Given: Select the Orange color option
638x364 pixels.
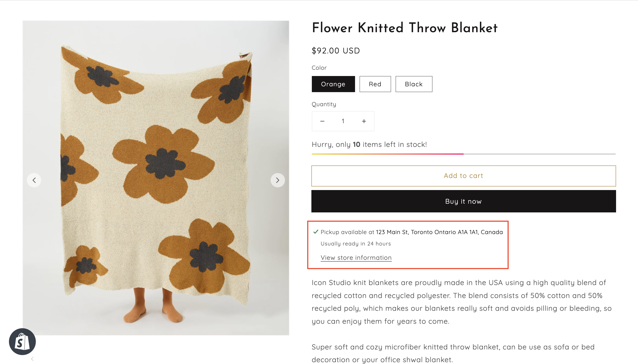Looking at the screenshot, I should pos(333,84).
